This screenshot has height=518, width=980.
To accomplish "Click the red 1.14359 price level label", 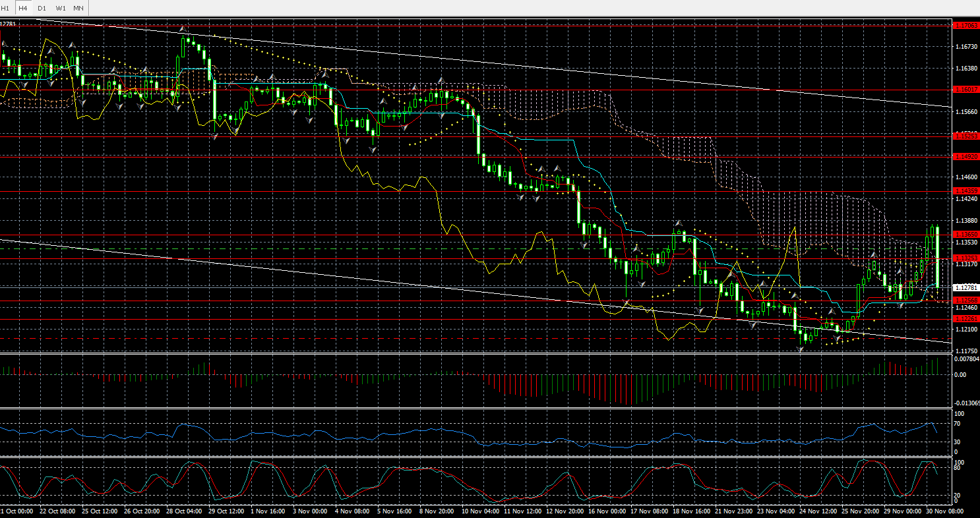I will [966, 191].
